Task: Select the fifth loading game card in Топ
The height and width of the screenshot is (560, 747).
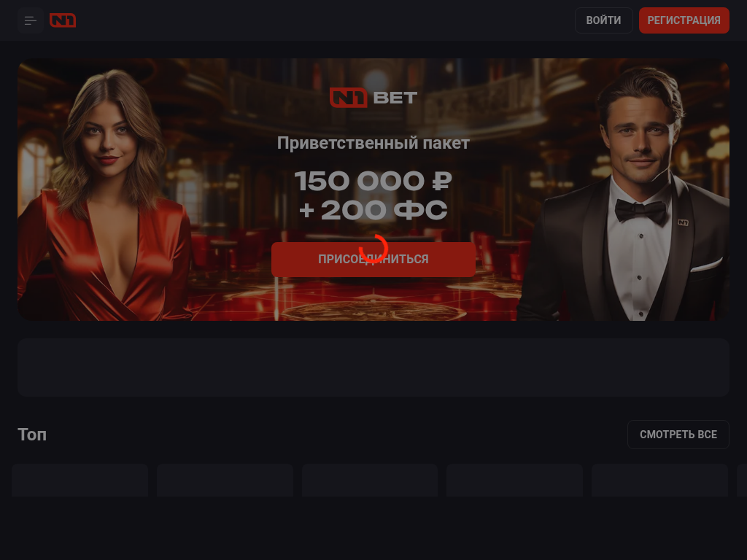Action: 659,480
